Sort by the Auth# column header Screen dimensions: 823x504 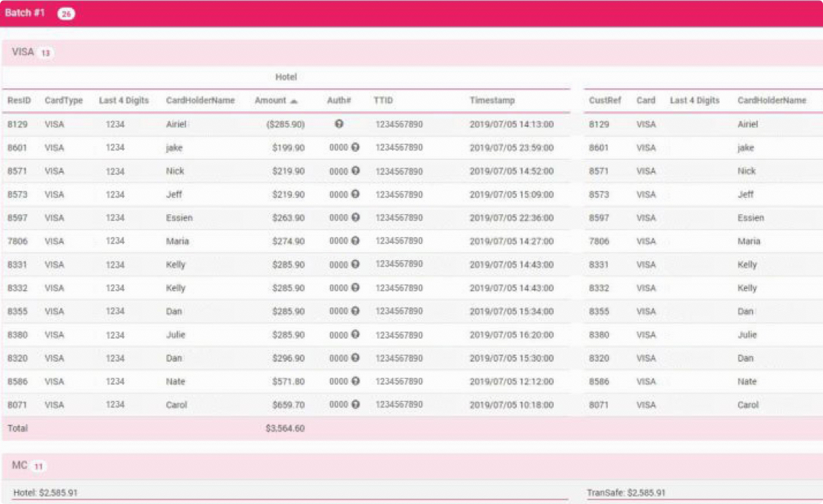(x=339, y=100)
